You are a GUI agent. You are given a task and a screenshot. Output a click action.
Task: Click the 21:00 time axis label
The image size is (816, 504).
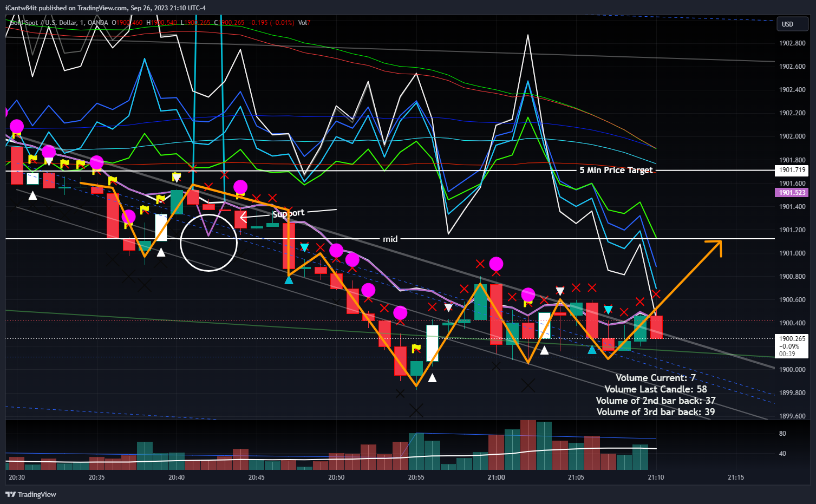[x=496, y=477]
